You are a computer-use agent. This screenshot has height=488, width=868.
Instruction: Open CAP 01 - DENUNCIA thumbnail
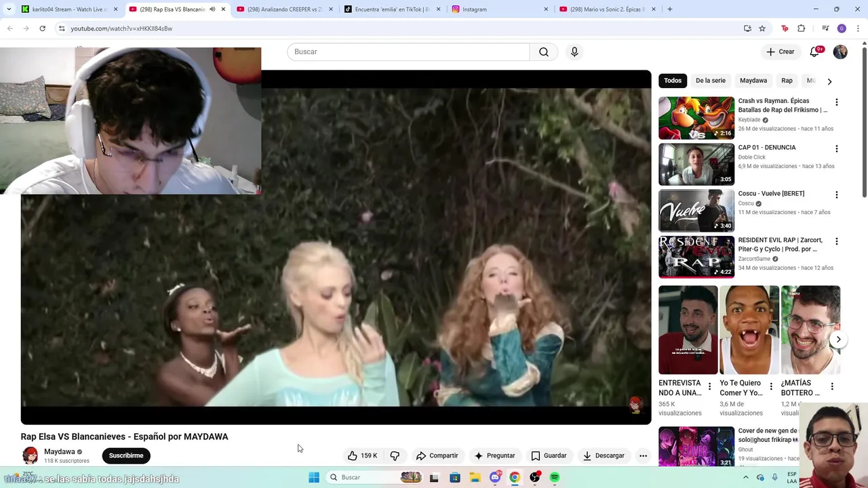(x=696, y=164)
